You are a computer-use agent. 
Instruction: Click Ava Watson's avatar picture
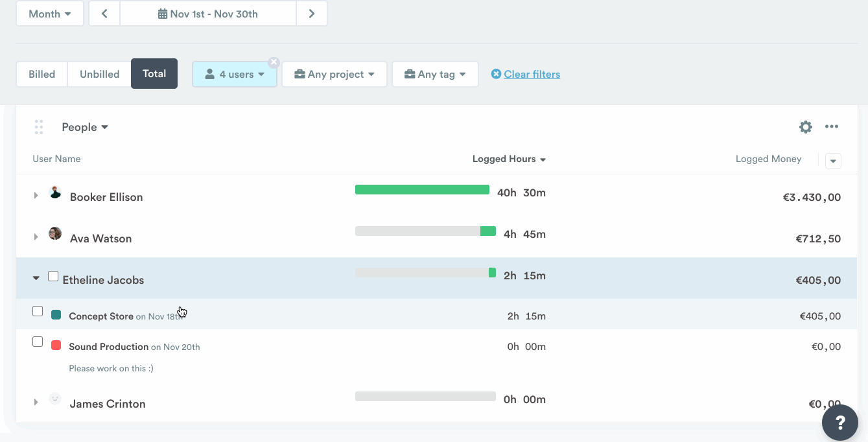point(55,234)
